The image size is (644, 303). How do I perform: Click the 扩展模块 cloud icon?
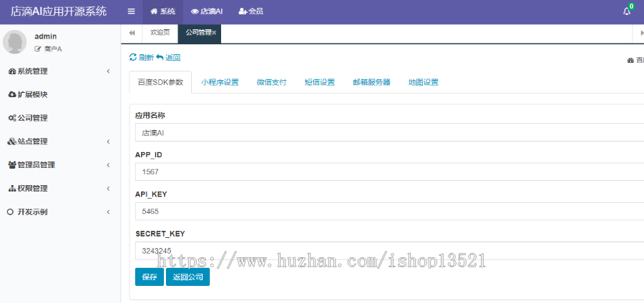12,95
